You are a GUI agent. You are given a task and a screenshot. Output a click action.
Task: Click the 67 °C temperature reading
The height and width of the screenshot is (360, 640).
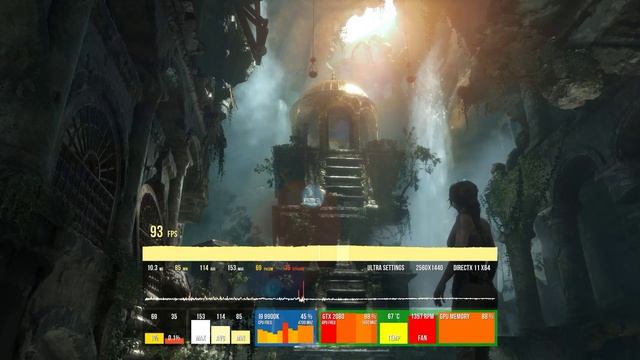click(393, 316)
